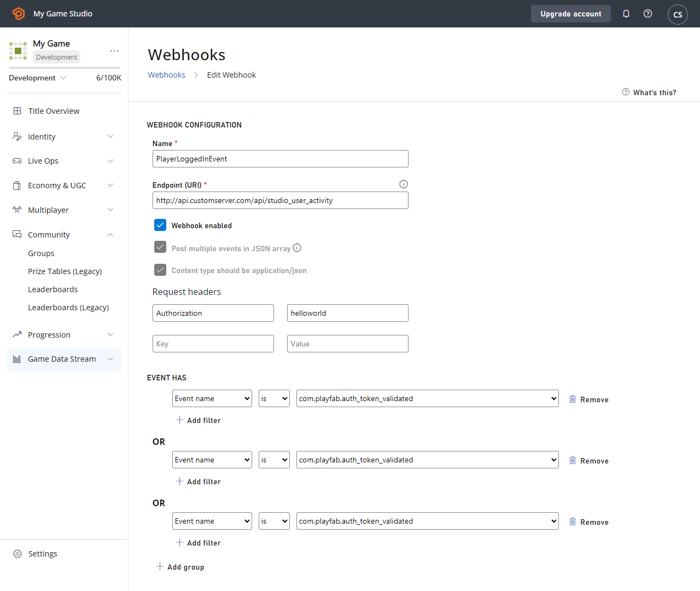Image resolution: width=700 pixels, height=591 pixels.
Task: Open the help question mark icon
Action: click(x=647, y=14)
